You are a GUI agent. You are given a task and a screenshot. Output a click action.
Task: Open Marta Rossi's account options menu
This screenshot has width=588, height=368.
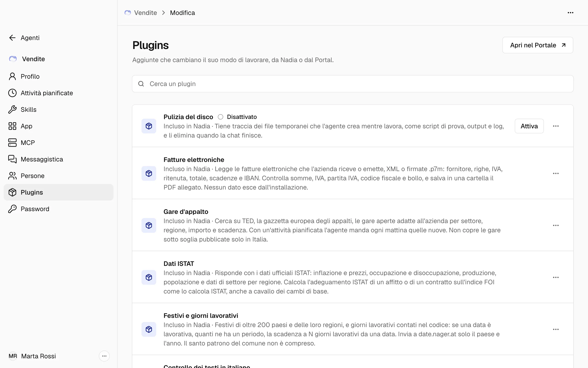click(x=104, y=356)
